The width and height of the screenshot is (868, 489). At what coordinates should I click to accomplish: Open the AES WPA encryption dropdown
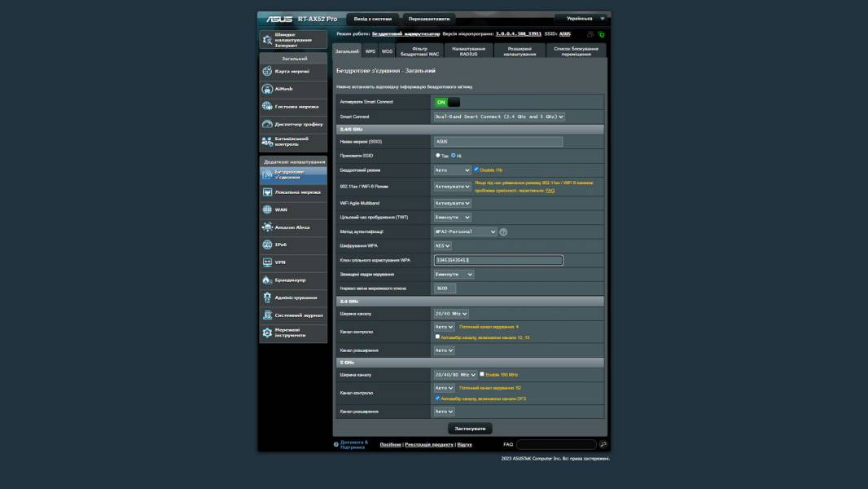tap(443, 245)
